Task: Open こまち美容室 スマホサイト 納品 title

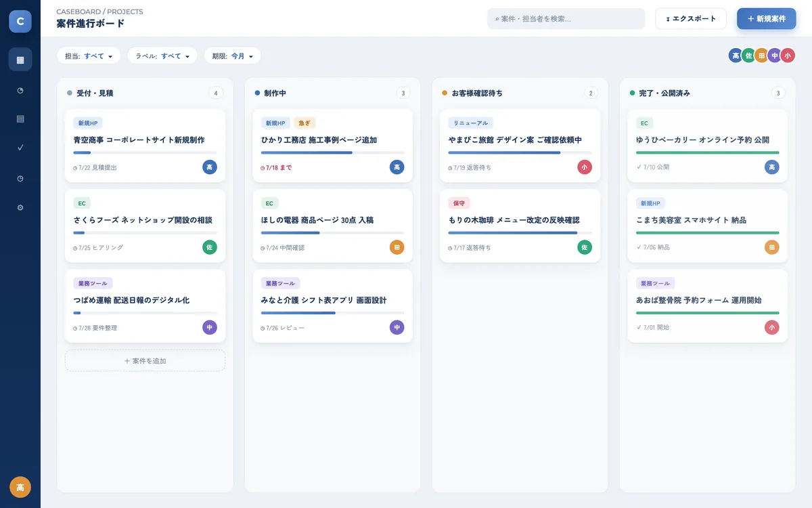Action: pos(692,220)
